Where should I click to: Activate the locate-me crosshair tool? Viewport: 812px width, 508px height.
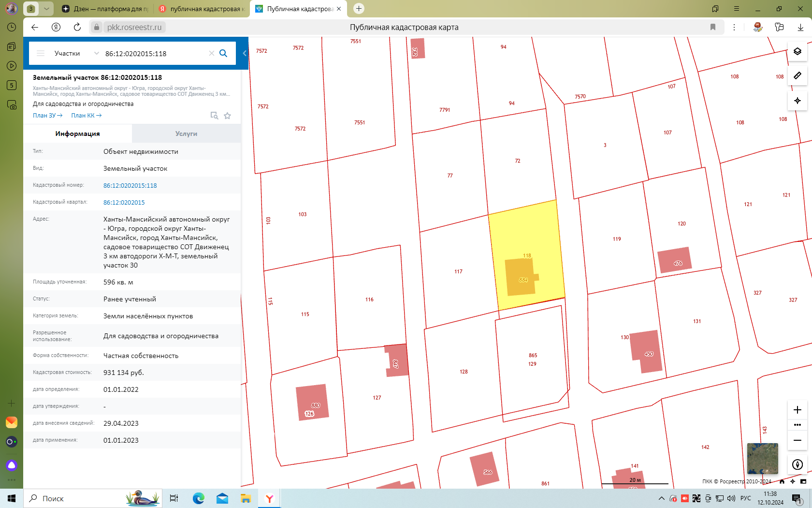click(x=797, y=101)
